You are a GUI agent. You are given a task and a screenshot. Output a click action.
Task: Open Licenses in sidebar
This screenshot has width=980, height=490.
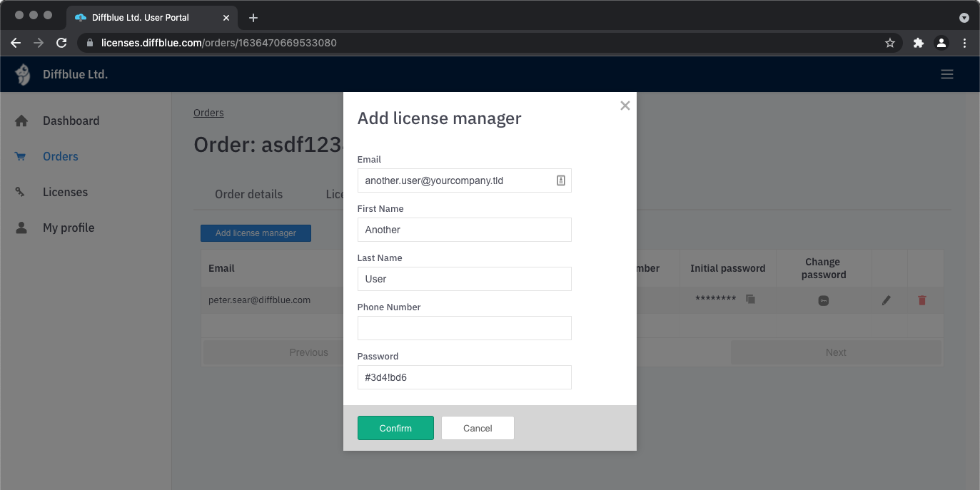[x=65, y=192]
